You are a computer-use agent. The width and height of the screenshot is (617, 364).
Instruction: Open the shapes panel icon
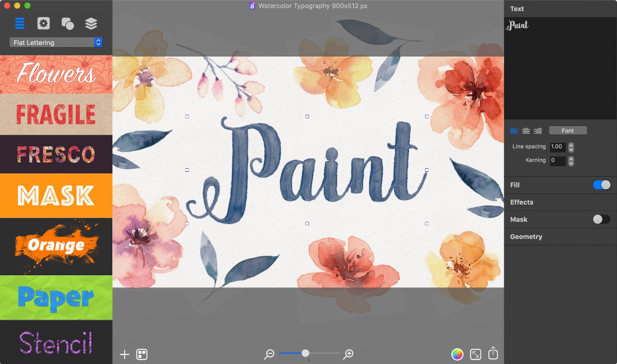(68, 24)
